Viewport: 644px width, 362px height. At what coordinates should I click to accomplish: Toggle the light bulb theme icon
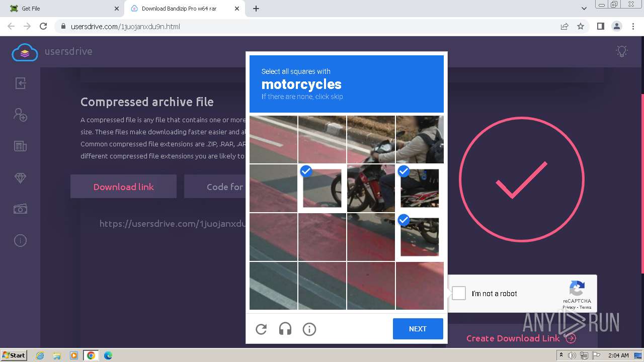tap(622, 51)
